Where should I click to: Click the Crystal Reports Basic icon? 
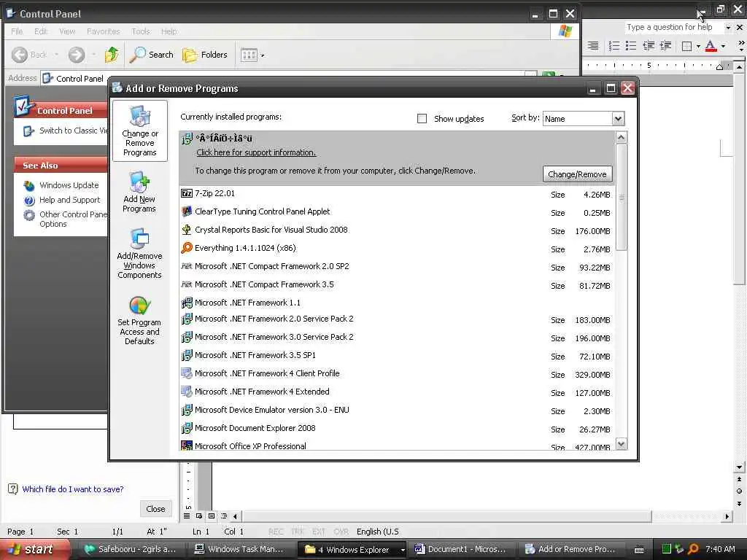coord(187,230)
